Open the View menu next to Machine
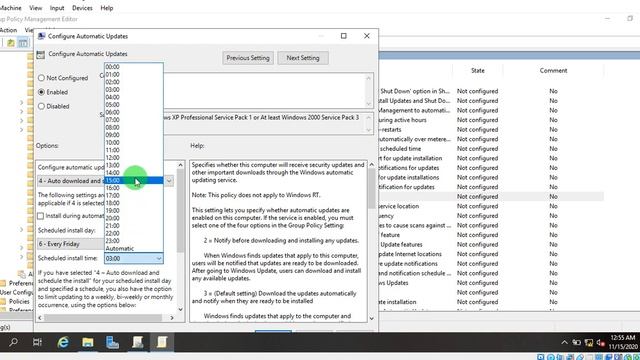Screen dimensions: 640x360 coord(36,8)
